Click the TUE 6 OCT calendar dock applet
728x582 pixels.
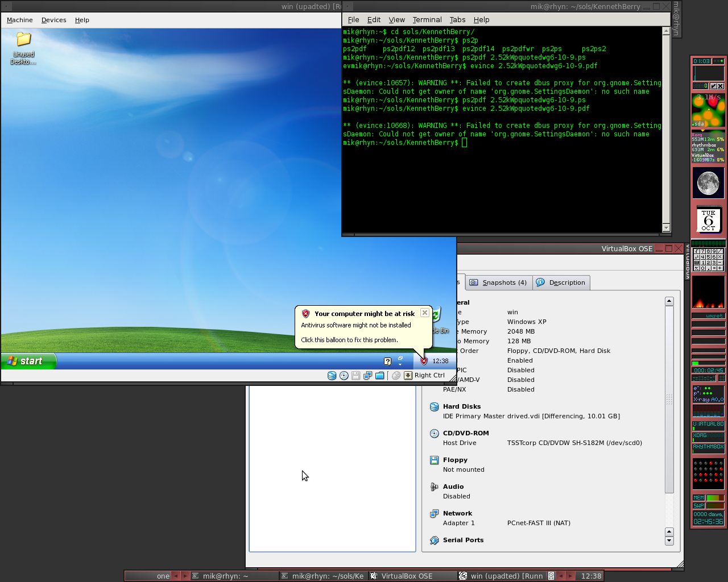[x=708, y=220]
